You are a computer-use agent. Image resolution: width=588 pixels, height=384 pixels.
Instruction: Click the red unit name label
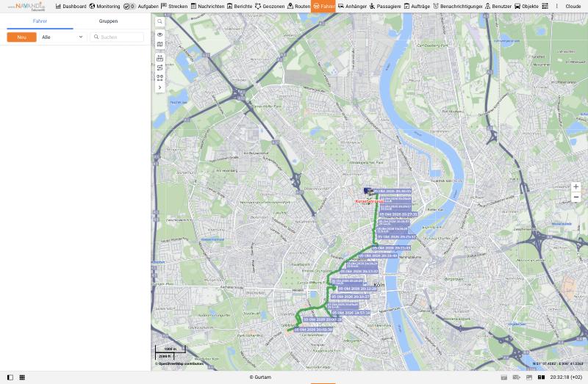pos(370,201)
